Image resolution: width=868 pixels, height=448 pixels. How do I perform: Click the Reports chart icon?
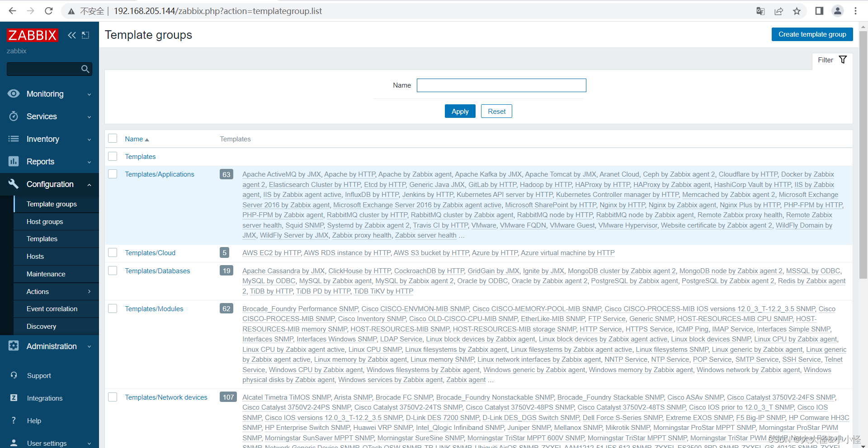point(14,161)
